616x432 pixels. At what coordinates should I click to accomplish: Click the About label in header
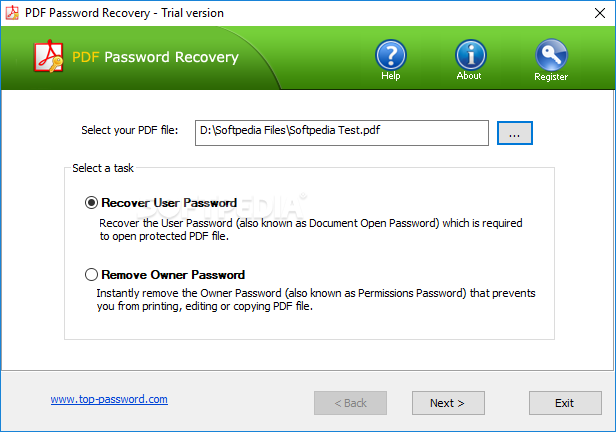pyautogui.click(x=469, y=76)
